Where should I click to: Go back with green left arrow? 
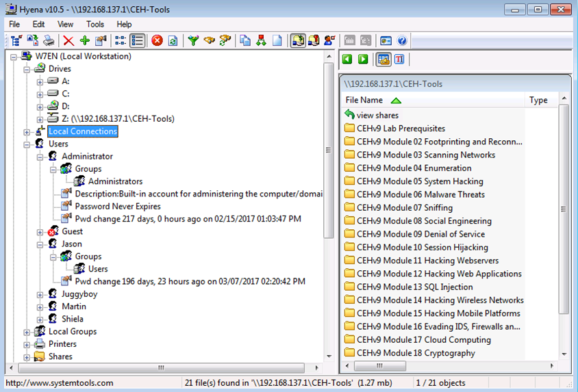pyautogui.click(x=347, y=59)
